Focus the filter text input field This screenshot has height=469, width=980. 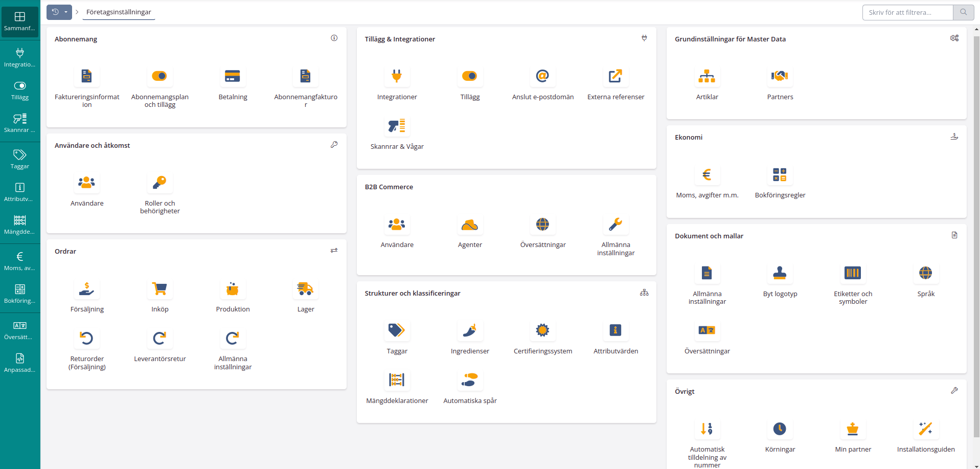coord(907,12)
